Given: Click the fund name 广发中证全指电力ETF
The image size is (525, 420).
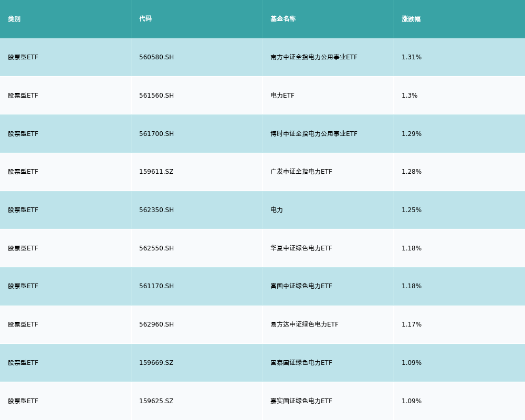Looking at the screenshot, I should pos(301,172).
